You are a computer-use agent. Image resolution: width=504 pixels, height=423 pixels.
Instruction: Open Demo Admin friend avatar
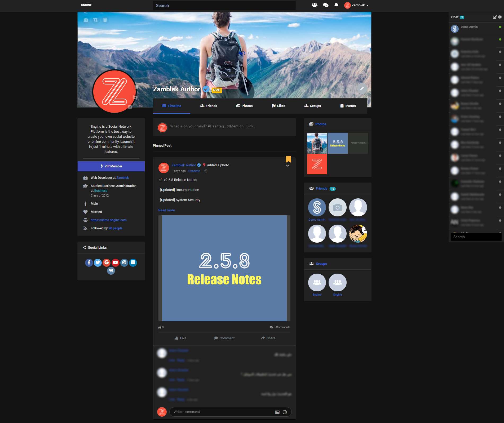pos(317,207)
